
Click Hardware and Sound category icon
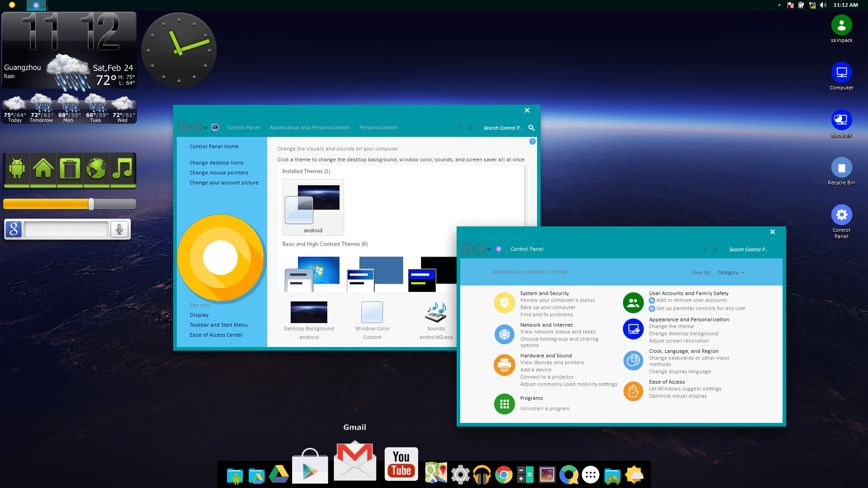[x=504, y=365]
